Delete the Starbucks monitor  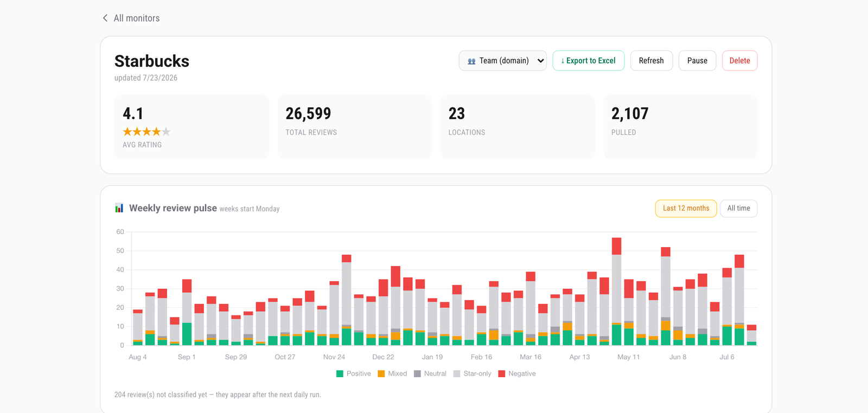(x=739, y=61)
